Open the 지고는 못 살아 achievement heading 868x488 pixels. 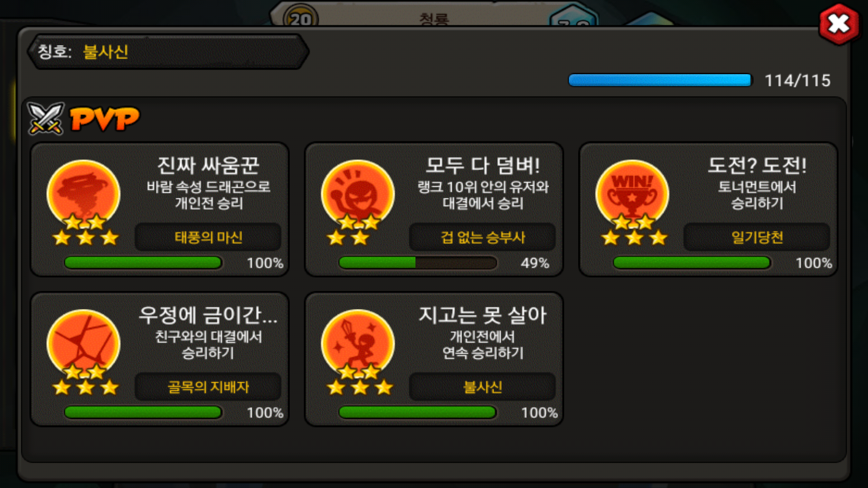tap(483, 315)
